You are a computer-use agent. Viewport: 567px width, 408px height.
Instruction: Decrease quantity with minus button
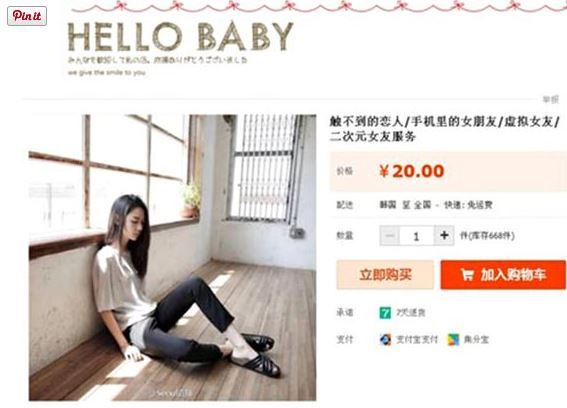[x=389, y=235]
